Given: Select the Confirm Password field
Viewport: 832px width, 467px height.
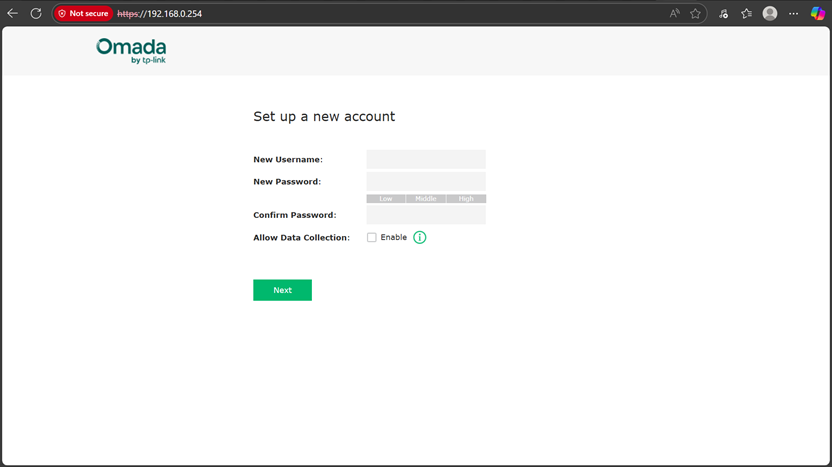Looking at the screenshot, I should pos(426,215).
